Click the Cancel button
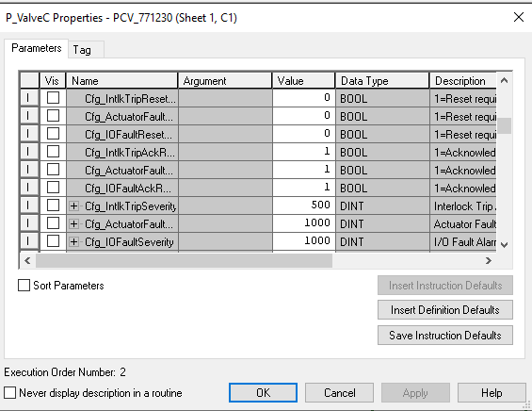 339,393
